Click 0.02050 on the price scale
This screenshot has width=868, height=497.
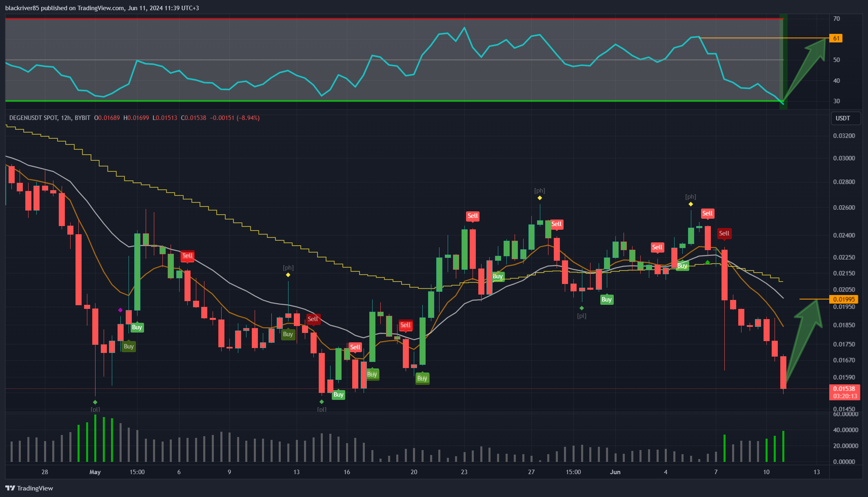pos(844,290)
